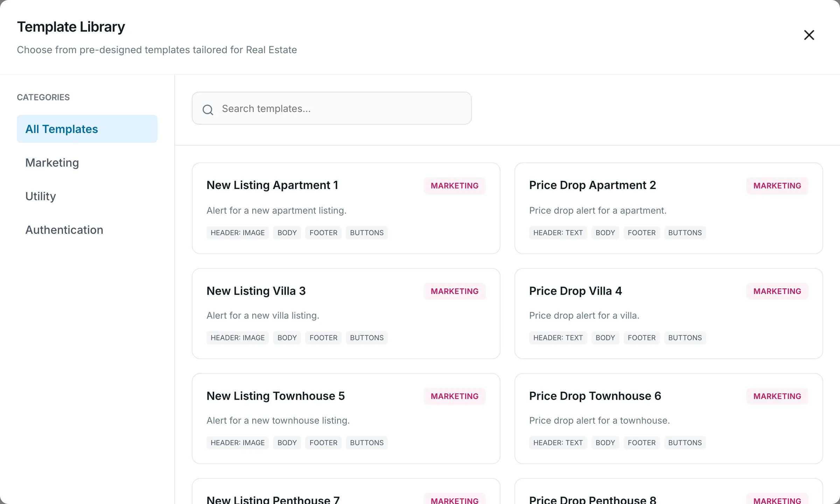This screenshot has height=504, width=840.
Task: Open the New Listing Townhouse 5 template
Action: coord(346,419)
